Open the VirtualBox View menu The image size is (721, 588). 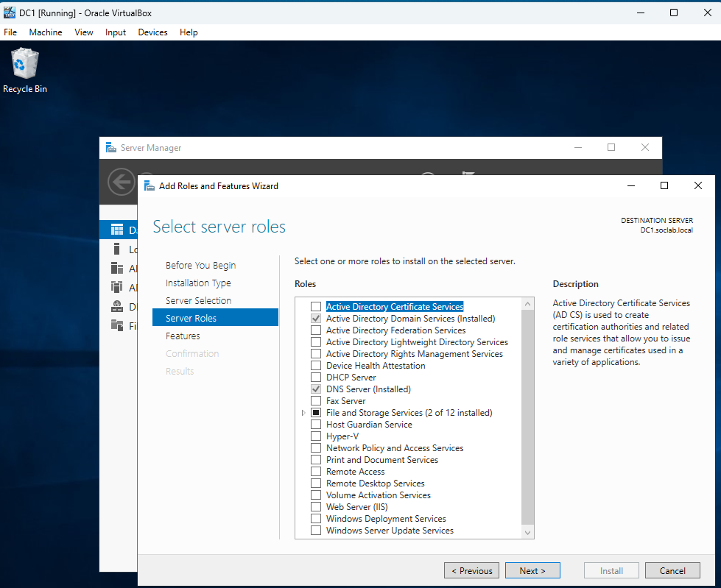click(84, 32)
